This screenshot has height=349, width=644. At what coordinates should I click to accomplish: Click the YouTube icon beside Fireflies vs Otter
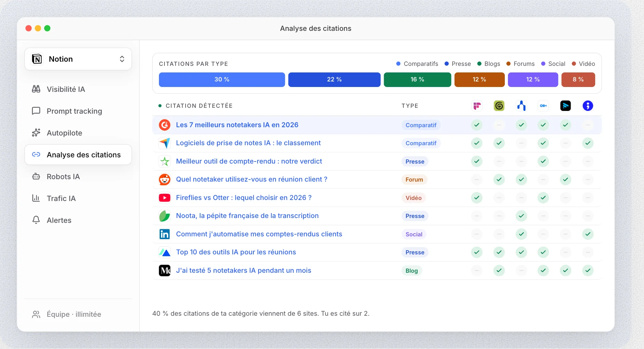pos(164,198)
